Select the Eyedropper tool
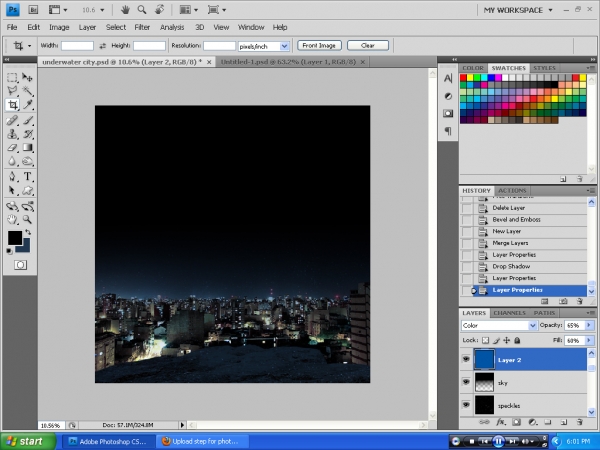 click(27, 104)
